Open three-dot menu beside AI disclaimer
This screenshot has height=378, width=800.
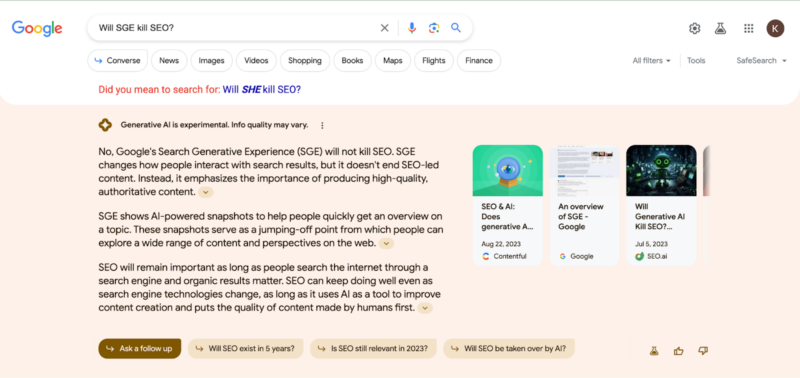(322, 125)
